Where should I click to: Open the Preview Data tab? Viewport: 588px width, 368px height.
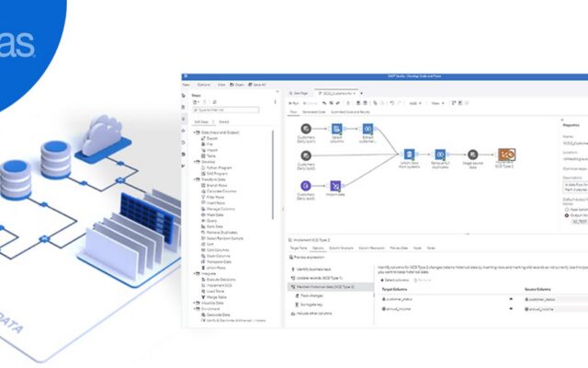(399, 248)
